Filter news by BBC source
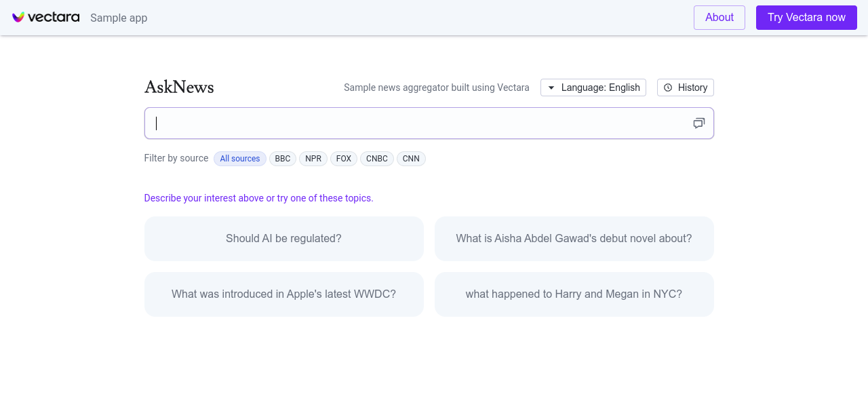Viewport: 868px width, 407px height. pyautogui.click(x=283, y=159)
